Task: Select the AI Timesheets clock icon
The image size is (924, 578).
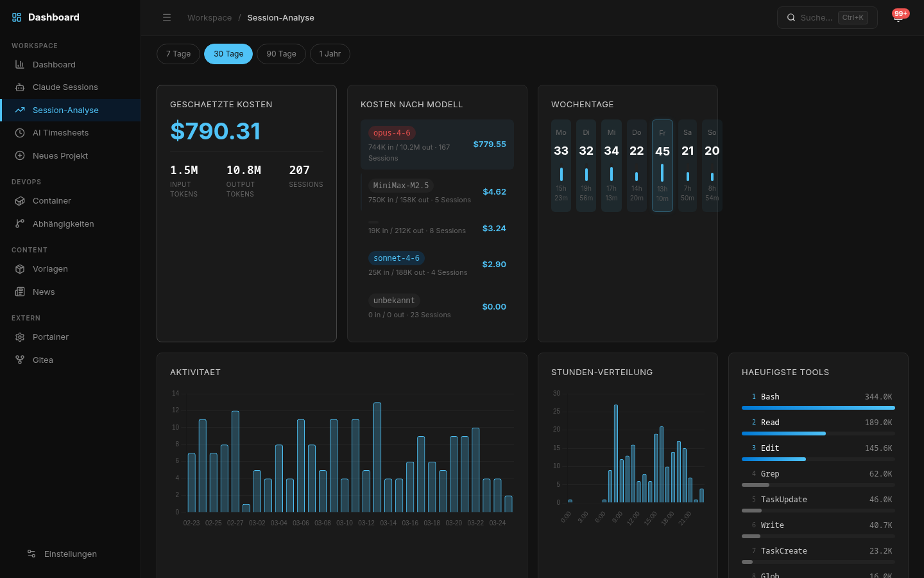Action: 19,133
